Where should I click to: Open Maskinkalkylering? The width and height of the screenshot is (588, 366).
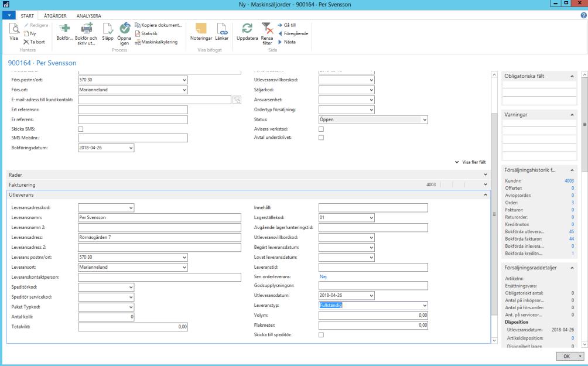click(156, 42)
